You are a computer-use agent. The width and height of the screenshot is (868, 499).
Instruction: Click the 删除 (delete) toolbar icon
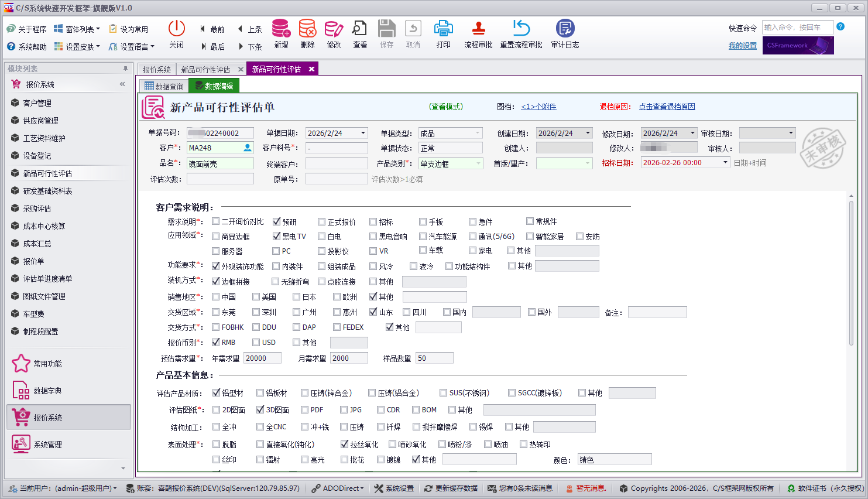pyautogui.click(x=307, y=28)
